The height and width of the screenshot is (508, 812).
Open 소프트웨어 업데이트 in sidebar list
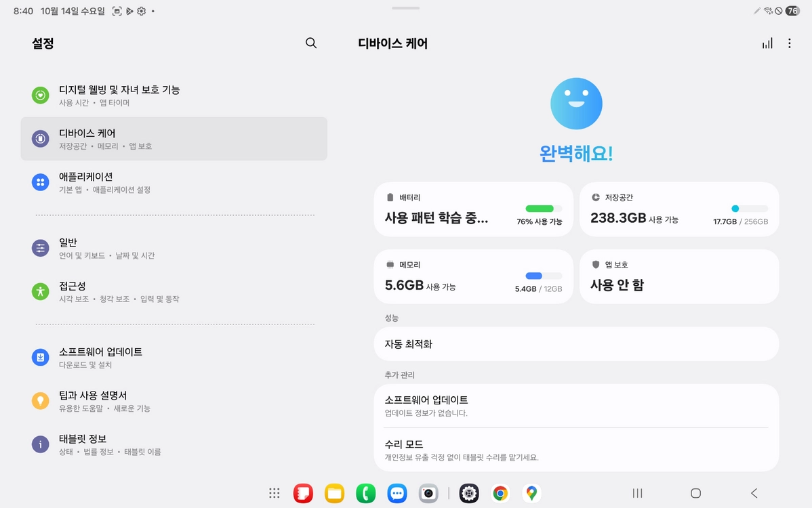174,357
